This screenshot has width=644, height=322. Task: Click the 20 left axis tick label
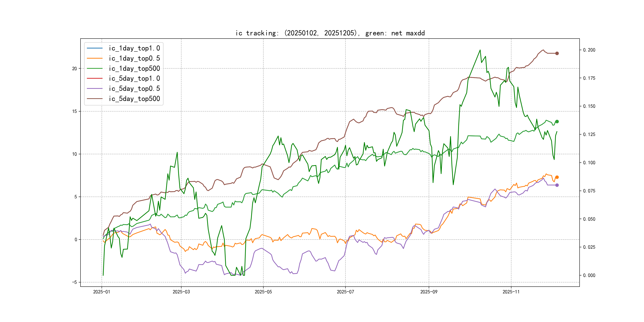point(75,69)
